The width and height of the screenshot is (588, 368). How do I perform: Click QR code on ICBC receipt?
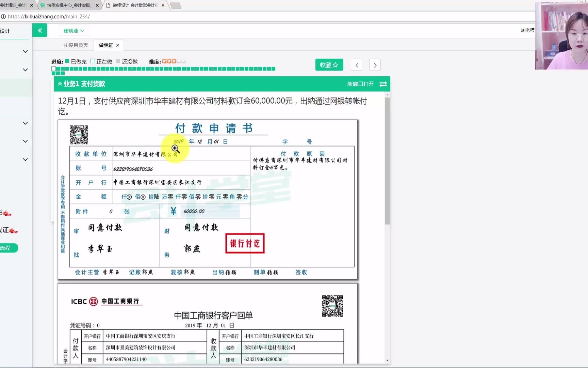coord(332,306)
